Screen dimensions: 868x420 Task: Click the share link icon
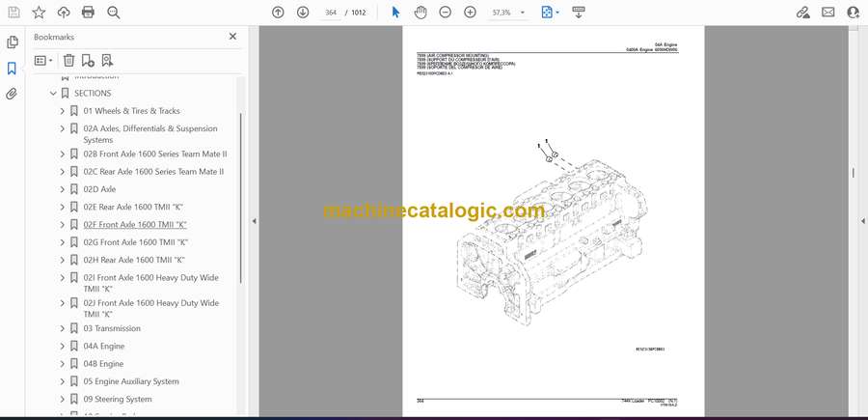pos(803,13)
